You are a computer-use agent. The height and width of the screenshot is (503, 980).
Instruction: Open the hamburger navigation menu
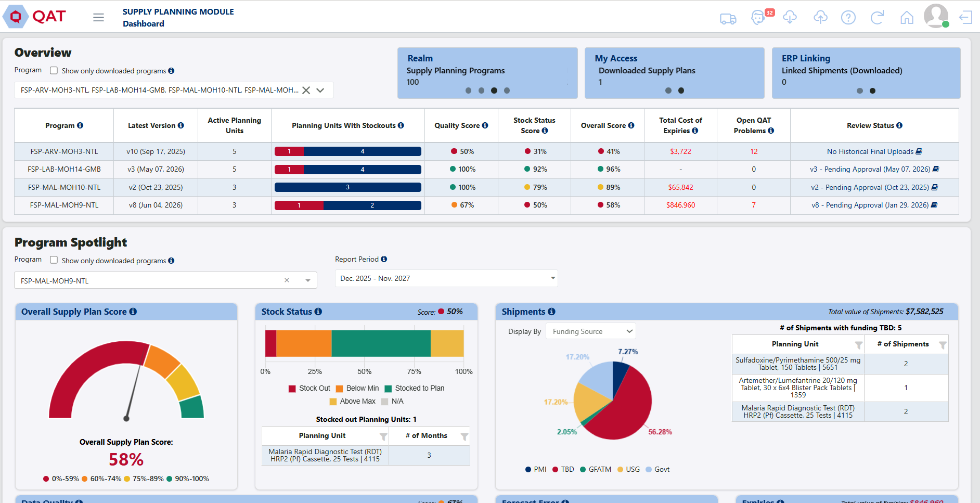pos(98,17)
